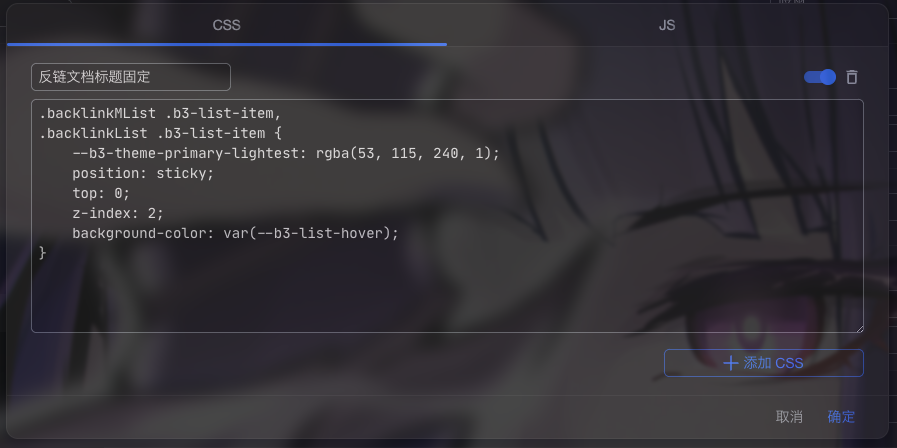
Task: Place cursor on the 'top: 0;' line
Action: 101,193
